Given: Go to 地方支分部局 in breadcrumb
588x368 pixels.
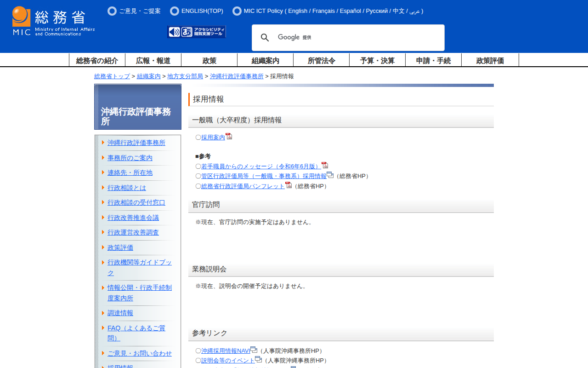Looking at the screenshot, I should tap(185, 76).
